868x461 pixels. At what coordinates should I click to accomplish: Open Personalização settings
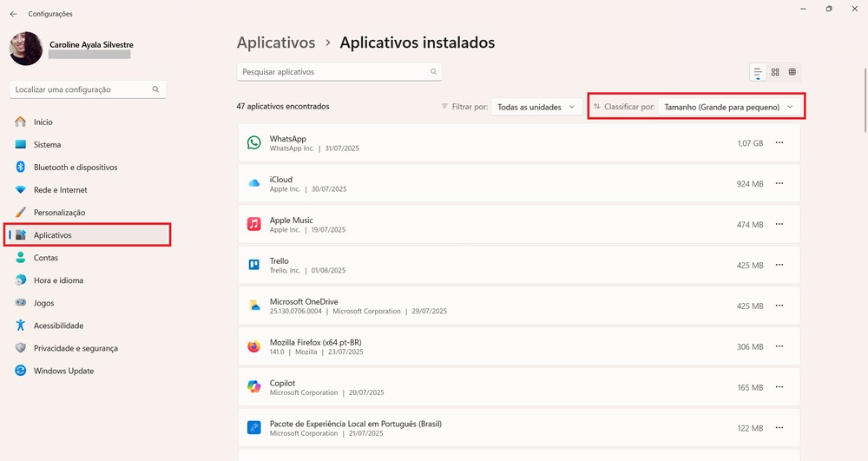click(87, 213)
